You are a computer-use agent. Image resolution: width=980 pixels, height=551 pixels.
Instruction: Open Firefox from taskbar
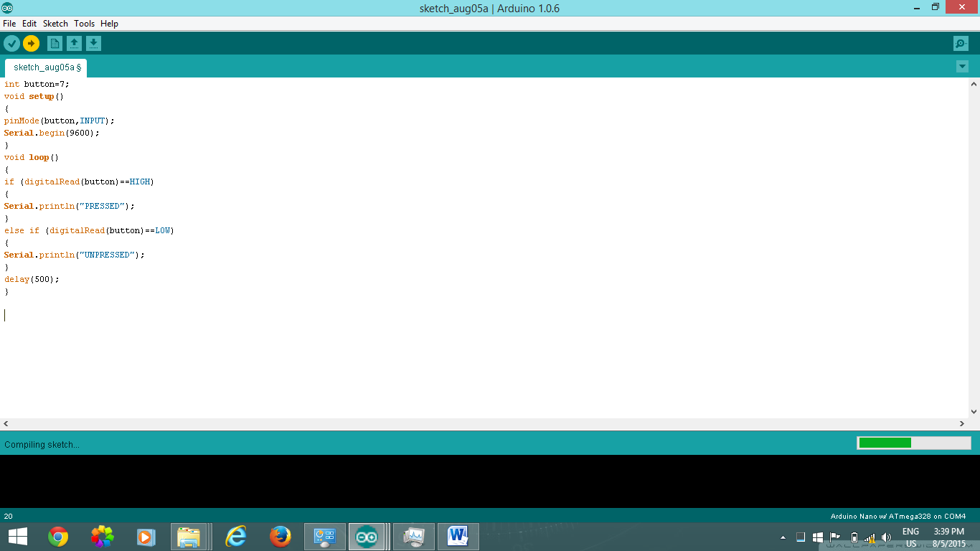point(280,537)
